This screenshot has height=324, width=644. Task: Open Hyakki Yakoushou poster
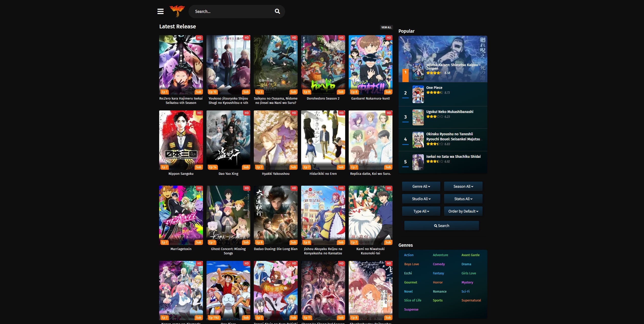pos(276,140)
